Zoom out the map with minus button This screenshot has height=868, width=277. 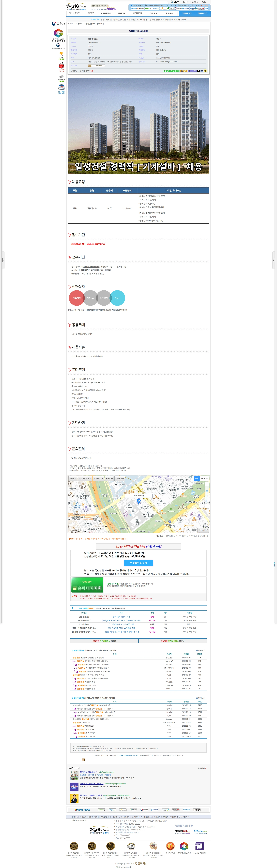coord(207,506)
